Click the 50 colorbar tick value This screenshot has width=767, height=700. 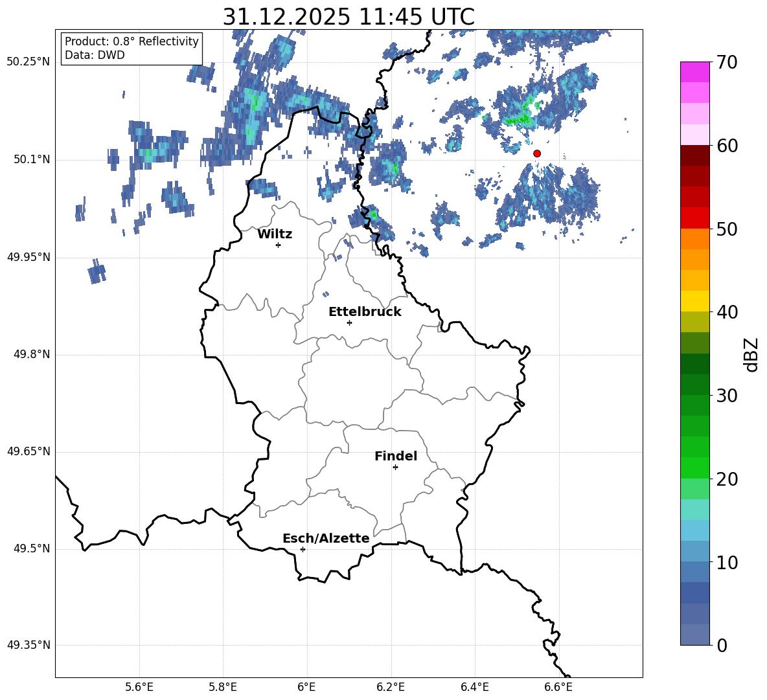coord(727,229)
